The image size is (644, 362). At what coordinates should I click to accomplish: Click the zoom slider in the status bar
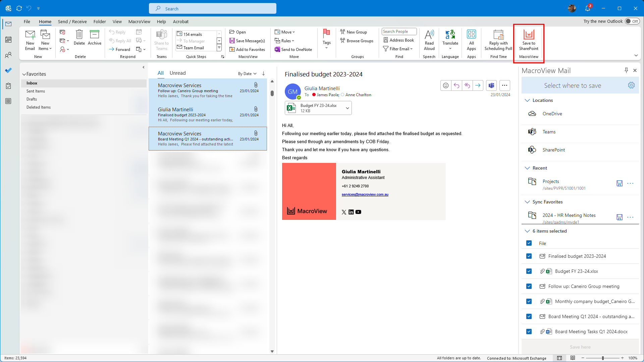603,358
